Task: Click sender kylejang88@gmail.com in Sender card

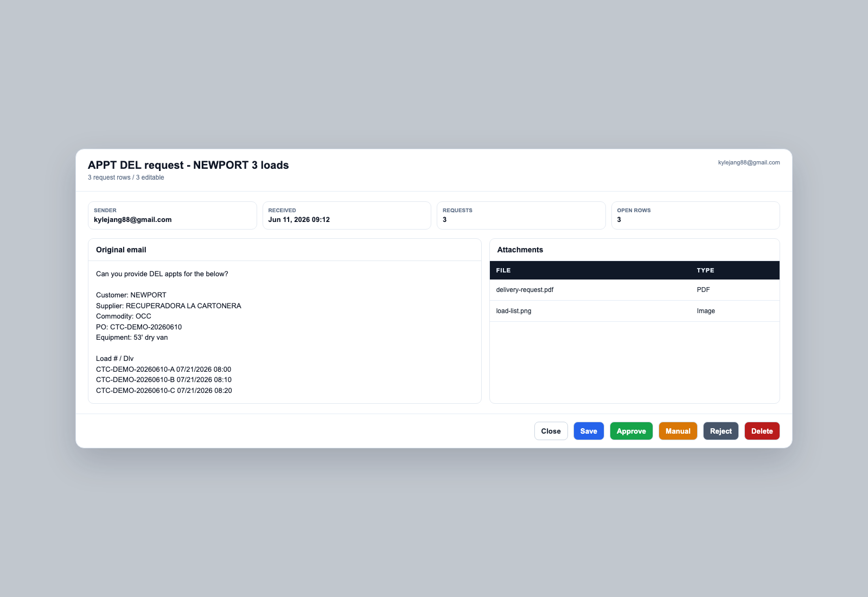Action: [x=133, y=220]
